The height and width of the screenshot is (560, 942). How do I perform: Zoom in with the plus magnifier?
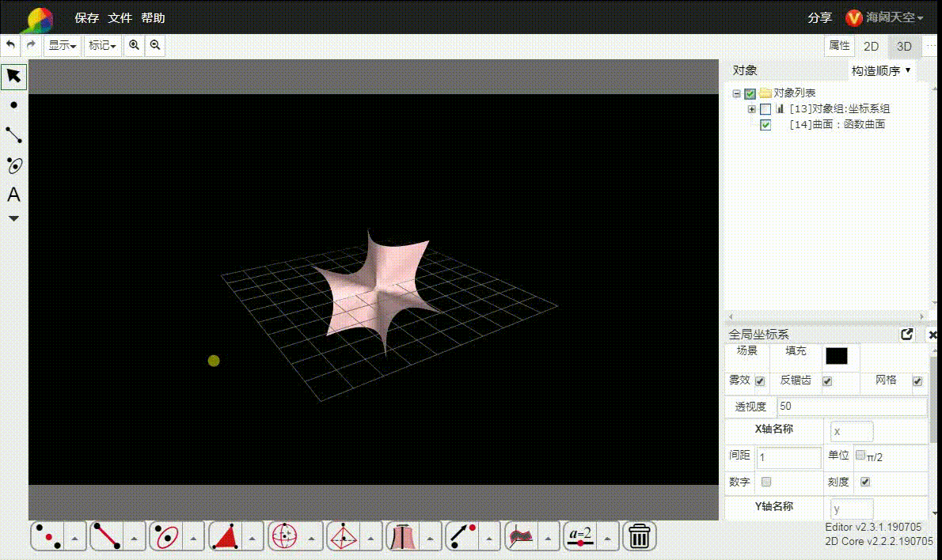tap(134, 45)
